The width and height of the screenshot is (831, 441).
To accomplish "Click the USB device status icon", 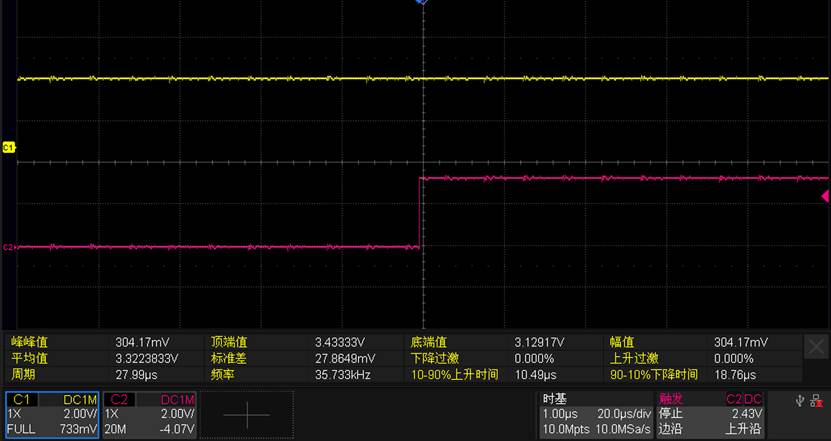I will pos(800,401).
